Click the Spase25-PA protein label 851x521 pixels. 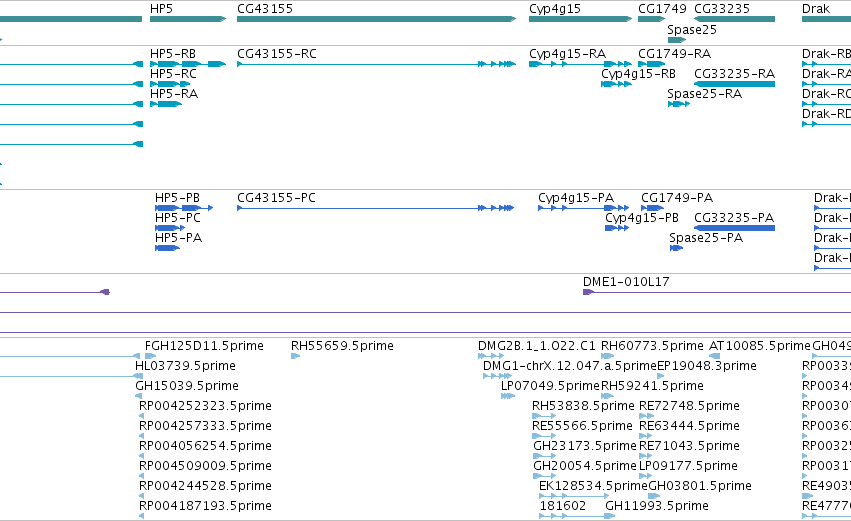706,238
